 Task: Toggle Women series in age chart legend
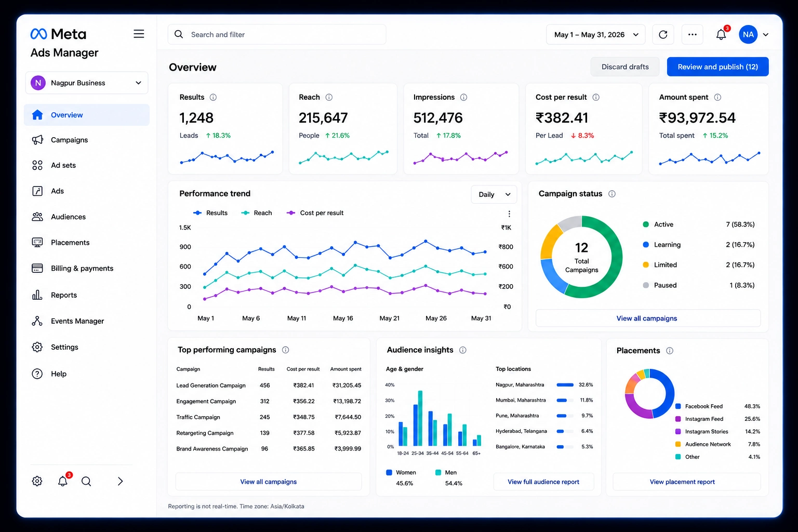coord(401,472)
